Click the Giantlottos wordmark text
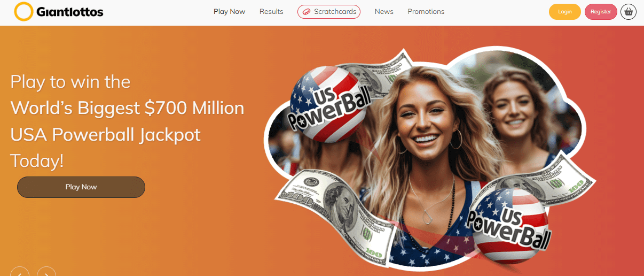Viewport: 644px width, 276px height. coord(70,12)
